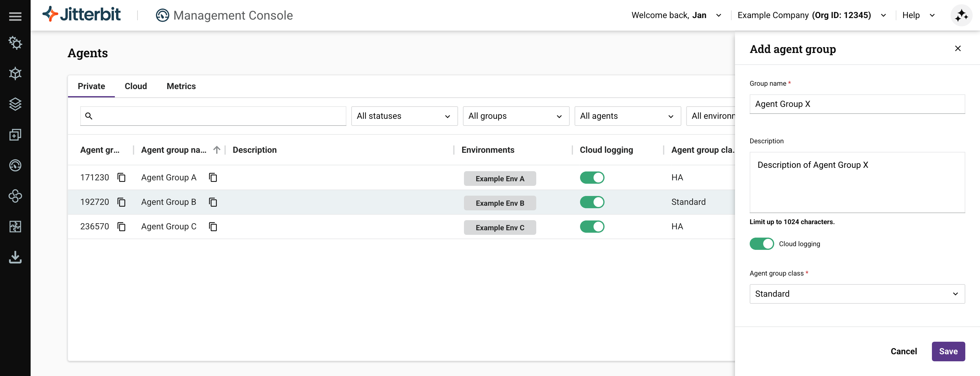980x376 pixels.
Task: Open the Metrics tab
Action: [x=181, y=86]
